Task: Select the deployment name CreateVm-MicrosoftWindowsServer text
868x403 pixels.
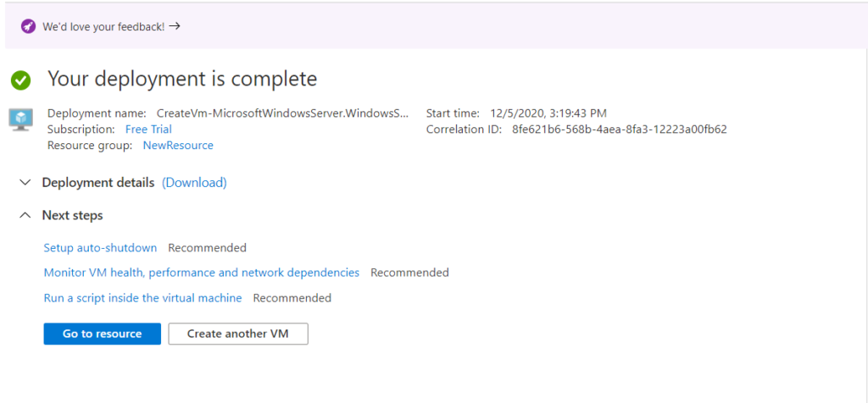Action: point(282,113)
